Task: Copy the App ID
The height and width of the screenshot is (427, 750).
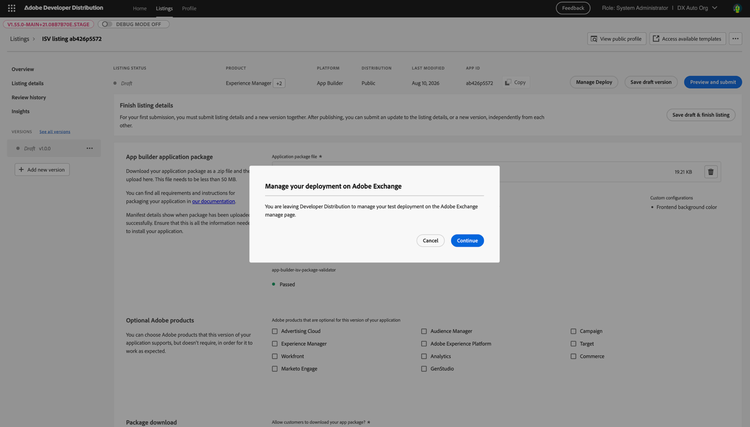Action: pos(515,82)
